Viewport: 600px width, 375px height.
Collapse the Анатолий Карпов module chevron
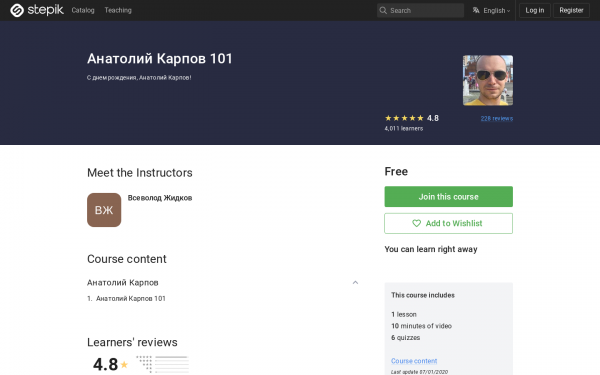[x=355, y=282]
